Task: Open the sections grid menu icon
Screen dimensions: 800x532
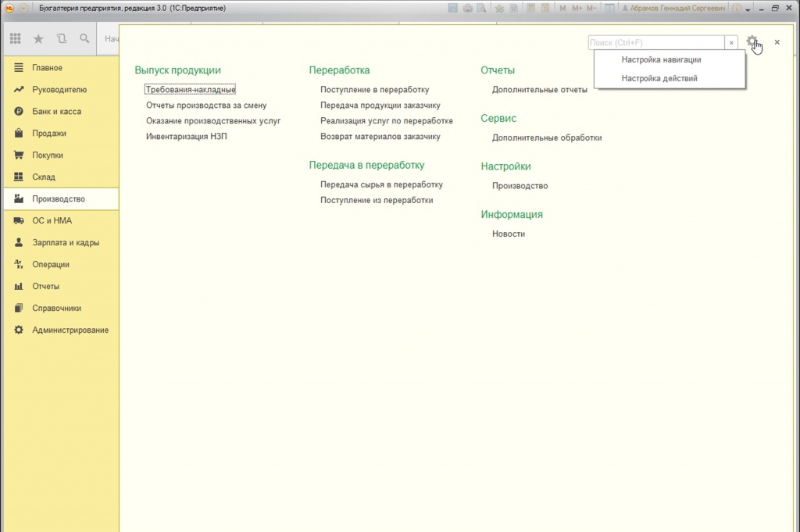Action: pos(16,38)
